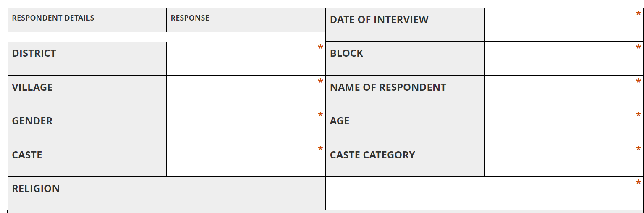
Task: Click the Date of Interview label
Action: (x=379, y=20)
